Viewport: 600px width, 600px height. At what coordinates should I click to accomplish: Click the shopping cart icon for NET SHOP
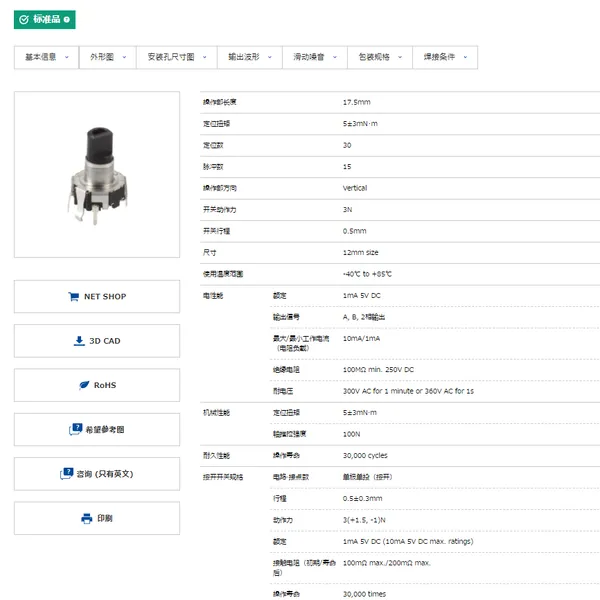click(x=73, y=297)
